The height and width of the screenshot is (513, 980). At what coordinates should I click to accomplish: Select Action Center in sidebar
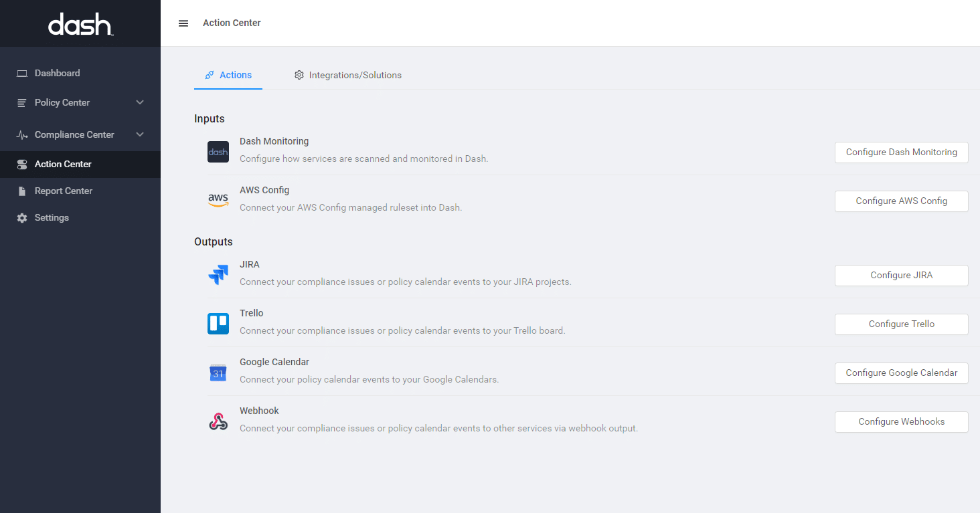point(80,165)
